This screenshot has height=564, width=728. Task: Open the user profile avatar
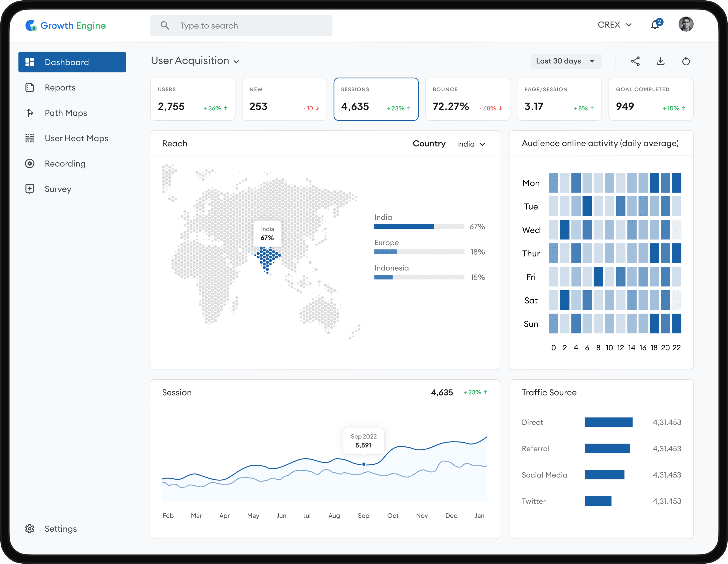click(686, 24)
